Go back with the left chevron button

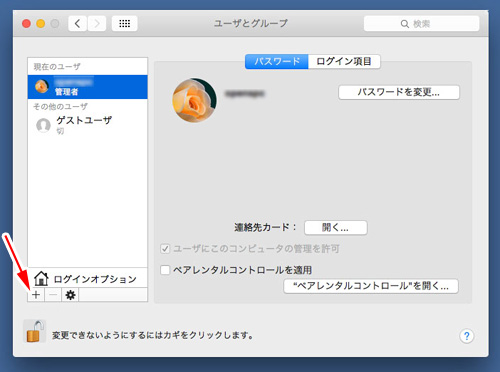coord(78,24)
